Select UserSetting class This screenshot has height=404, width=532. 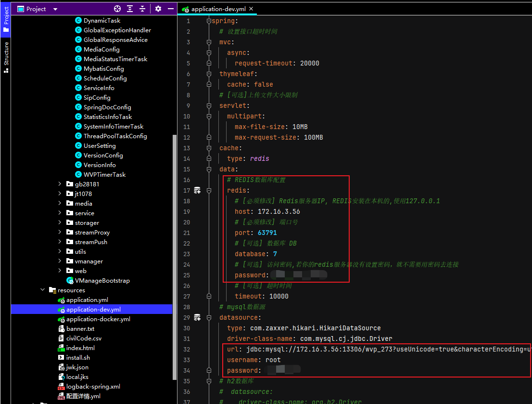point(100,146)
